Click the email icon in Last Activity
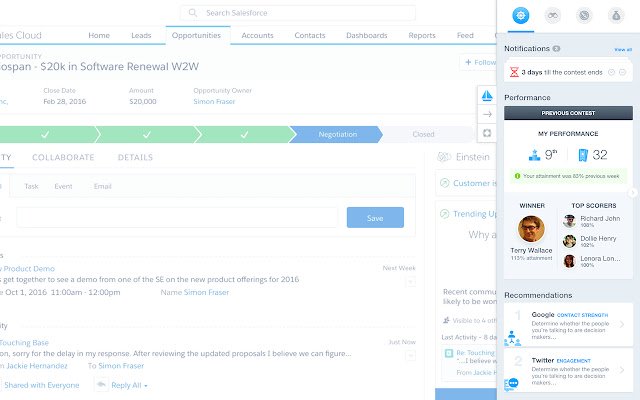The height and width of the screenshot is (400, 640). 449,353
